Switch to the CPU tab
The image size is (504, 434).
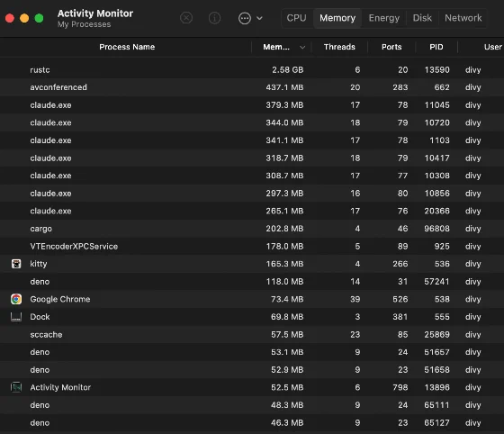click(x=296, y=18)
